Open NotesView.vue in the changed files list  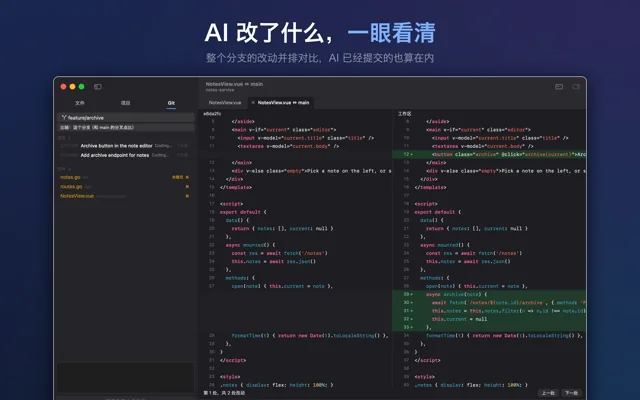[124, 196]
